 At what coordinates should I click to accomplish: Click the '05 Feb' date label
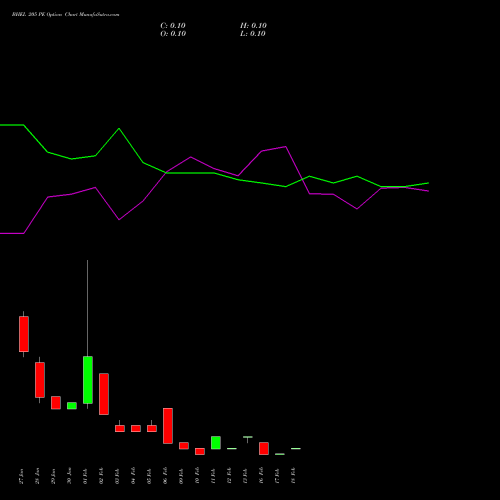[x=150, y=476]
